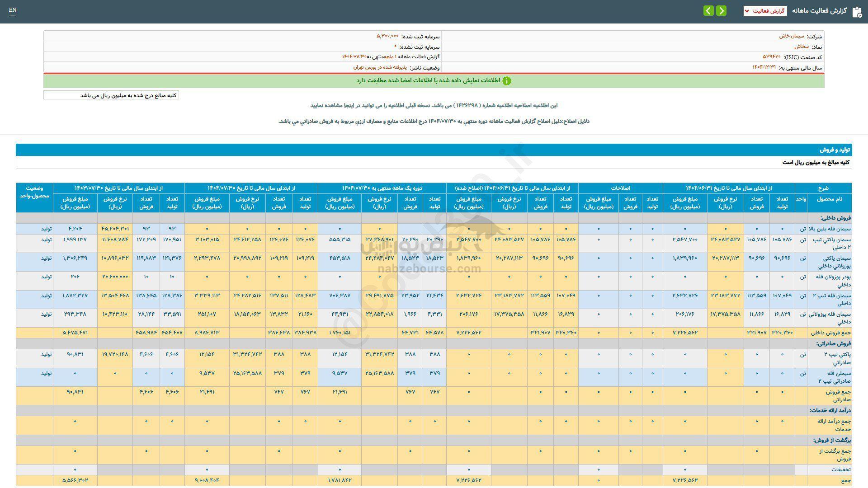Click the شرح column header
868x488 pixels.
pos(823,188)
